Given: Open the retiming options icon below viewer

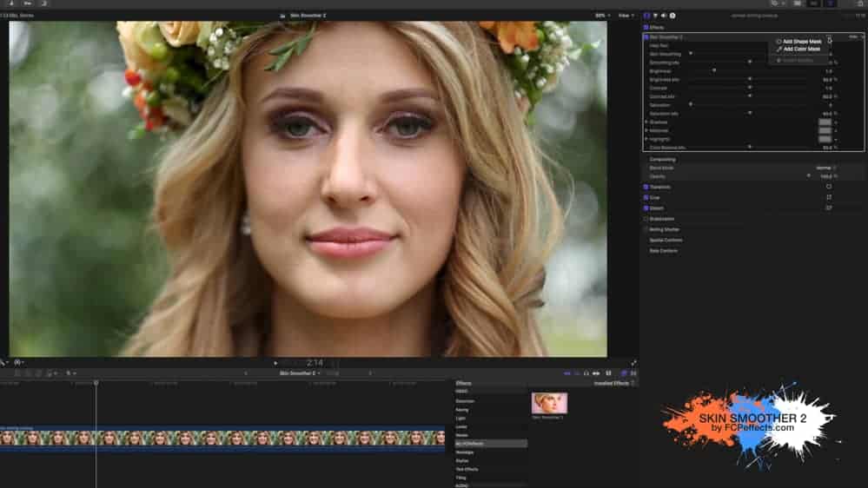Looking at the screenshot, I should click(x=19, y=362).
